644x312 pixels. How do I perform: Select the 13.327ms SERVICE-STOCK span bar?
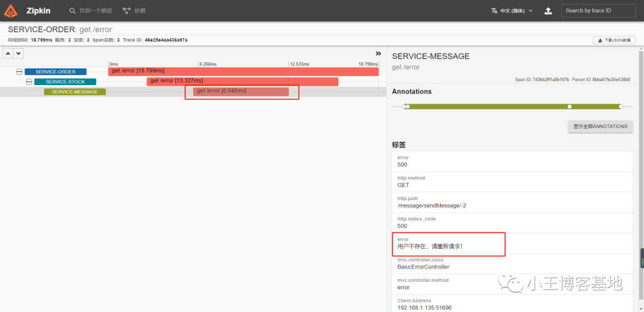[x=242, y=82]
